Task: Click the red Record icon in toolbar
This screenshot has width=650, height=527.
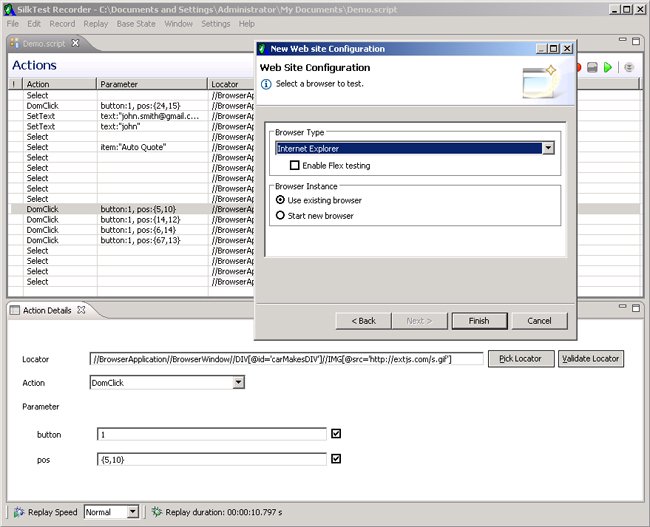Action: point(578,67)
